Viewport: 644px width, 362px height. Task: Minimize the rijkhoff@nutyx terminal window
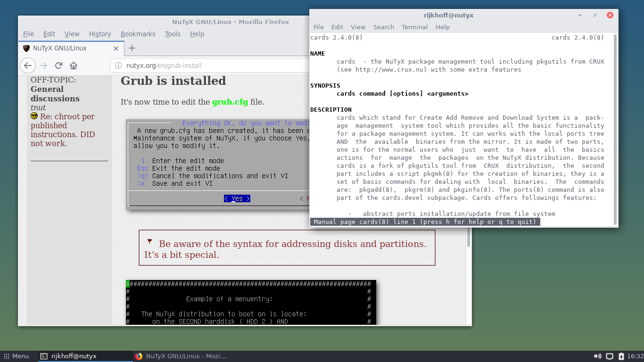pos(580,15)
